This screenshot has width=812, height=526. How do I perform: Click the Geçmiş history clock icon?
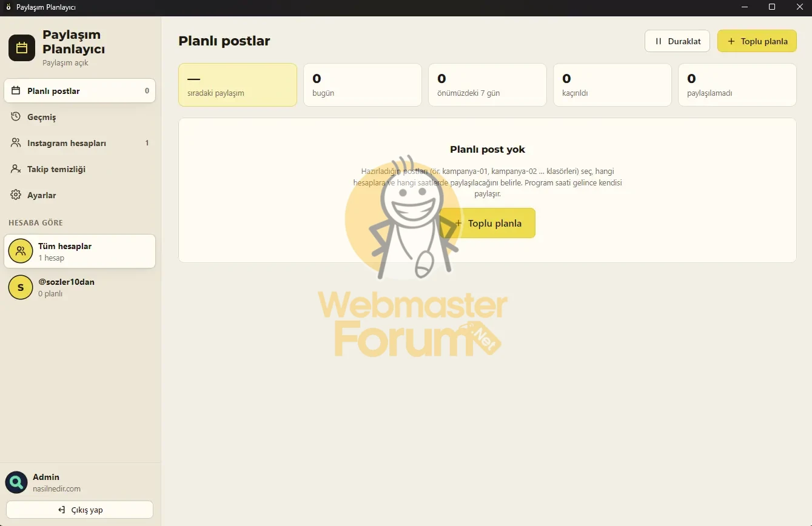pos(16,117)
